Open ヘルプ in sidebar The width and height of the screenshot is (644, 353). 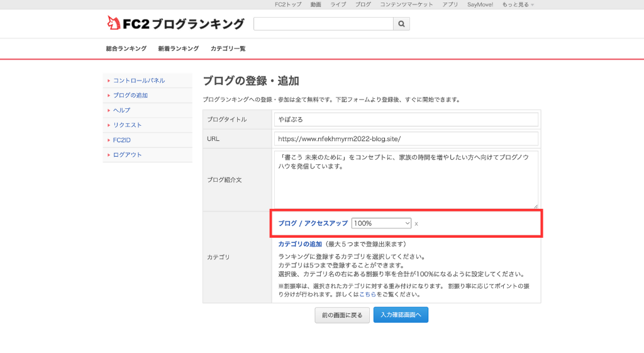[x=121, y=110]
